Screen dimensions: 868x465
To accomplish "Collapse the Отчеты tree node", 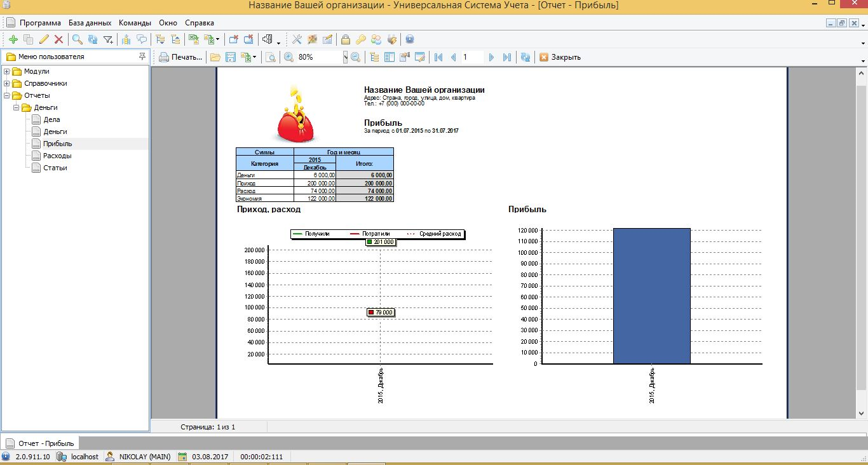I will [7, 95].
